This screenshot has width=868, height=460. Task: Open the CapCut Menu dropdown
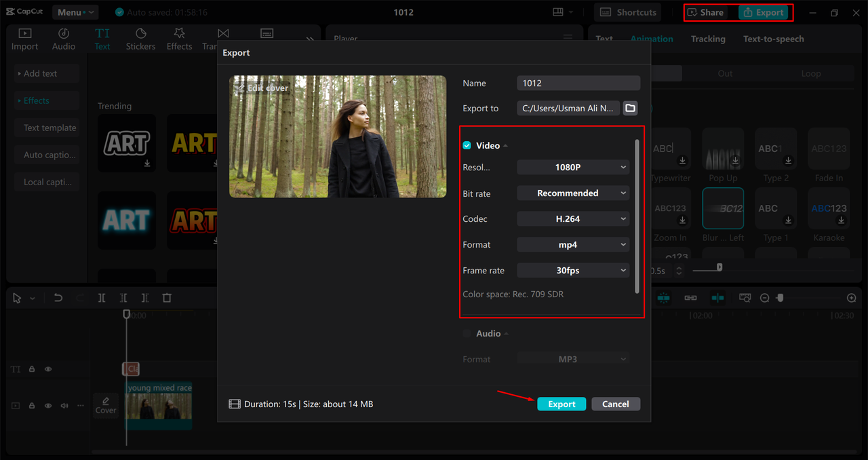[75, 12]
